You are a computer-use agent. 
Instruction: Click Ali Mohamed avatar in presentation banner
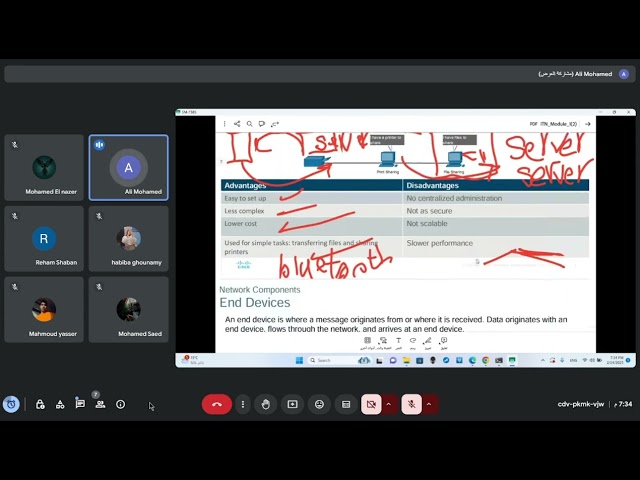pos(623,74)
